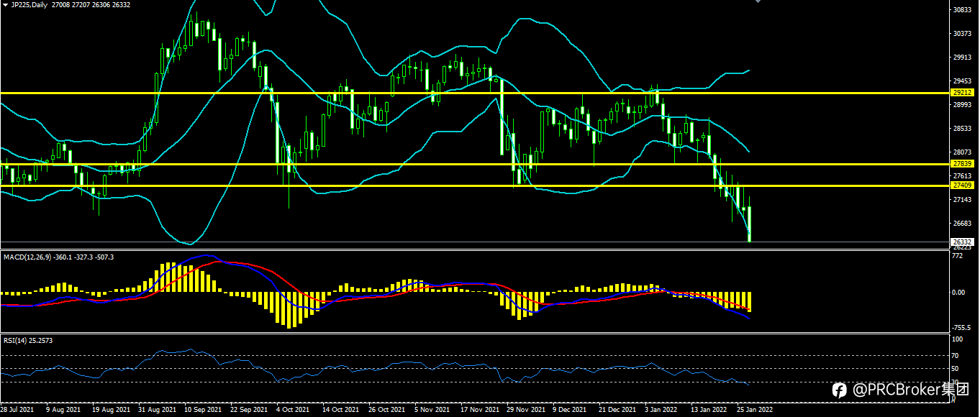Image resolution: width=980 pixels, height=417 pixels.
Task: Click the horizontal current price line at 26332
Action: coord(475,242)
